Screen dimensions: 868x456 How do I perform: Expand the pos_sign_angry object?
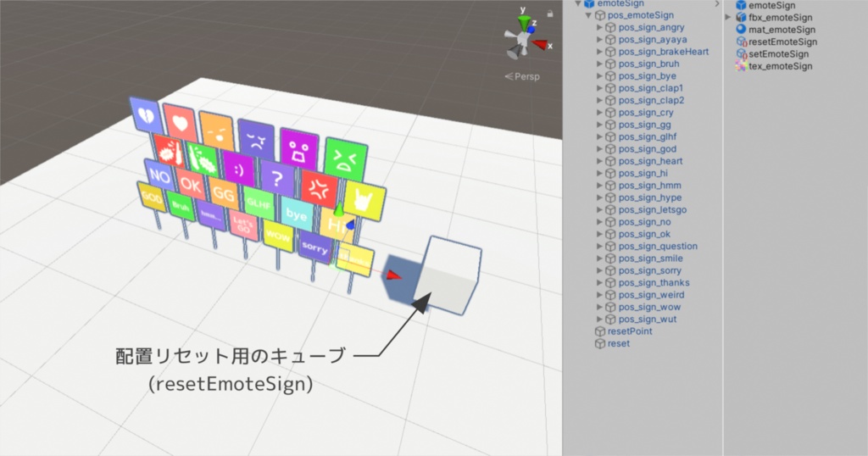click(599, 27)
